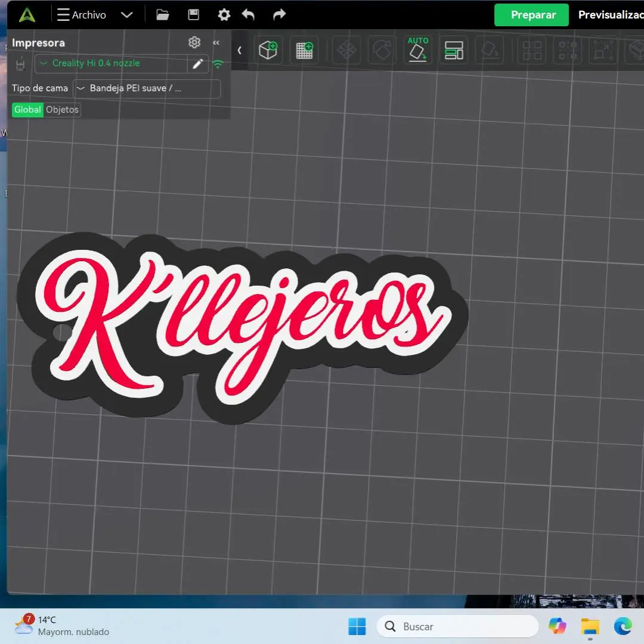The width and height of the screenshot is (644, 644).
Task: Switch to the Previsualización tab
Action: (x=610, y=15)
